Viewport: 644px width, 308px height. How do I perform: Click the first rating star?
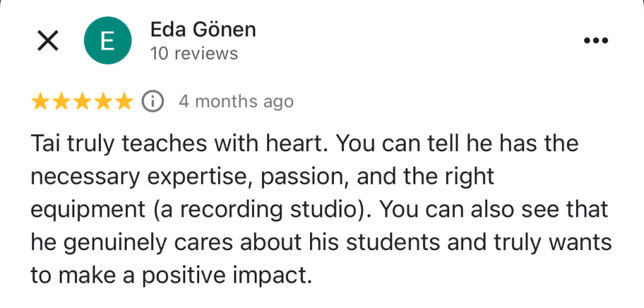coord(41,101)
